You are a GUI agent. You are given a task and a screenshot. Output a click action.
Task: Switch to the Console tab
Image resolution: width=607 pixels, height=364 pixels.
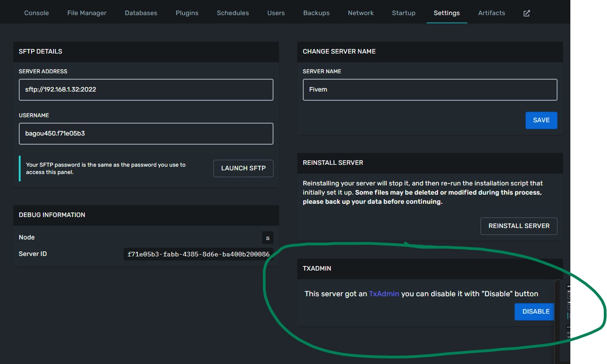pos(37,13)
